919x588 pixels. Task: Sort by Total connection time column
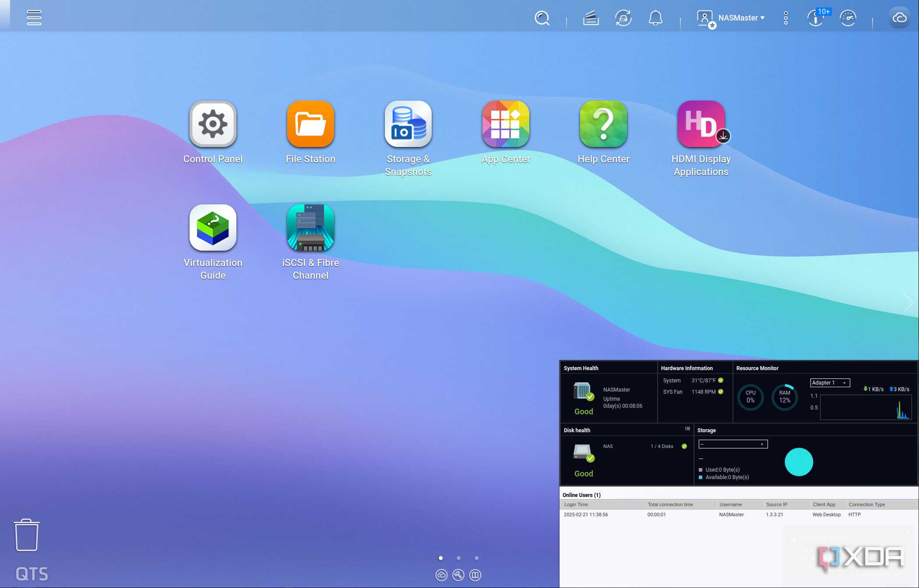pos(681,504)
